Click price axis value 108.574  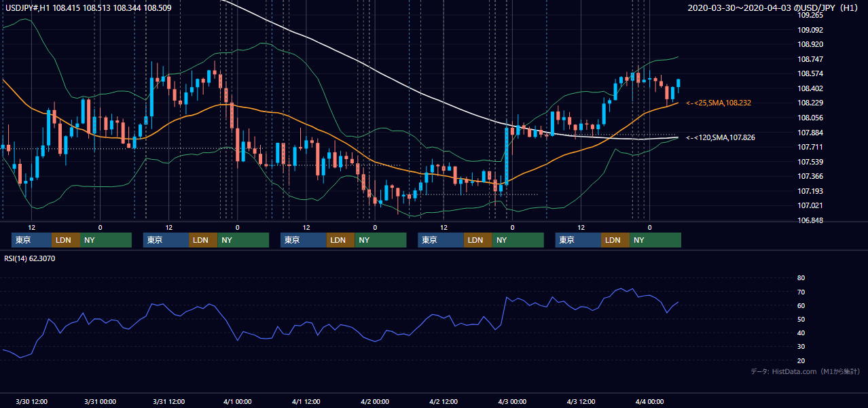click(x=810, y=73)
